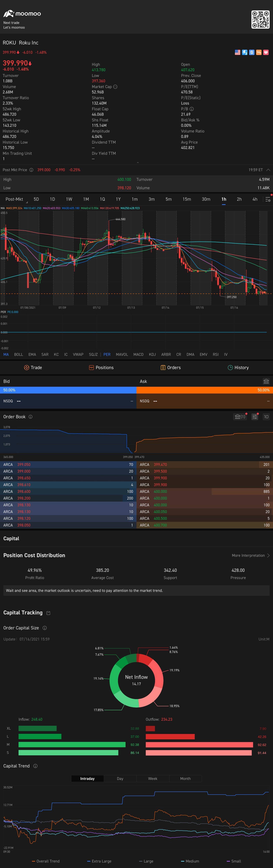The width and height of the screenshot is (273, 868).
Task: Expand the More Interpretation chevron
Action: click(268, 556)
